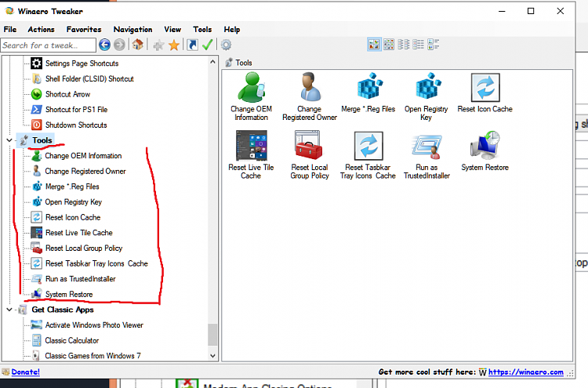Select Shell Folder (CLSID) Shortcut in tree

(89, 78)
